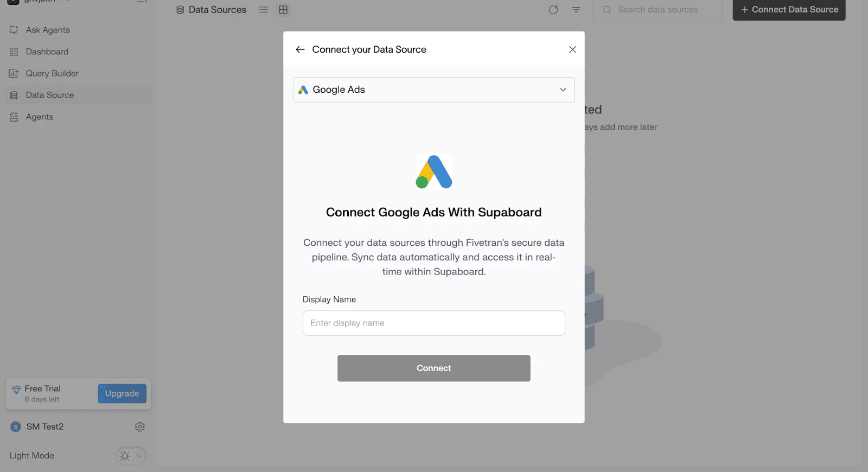The image size is (868, 472).
Task: Click the Data Source database icon in sidebar
Action: pyautogui.click(x=14, y=95)
